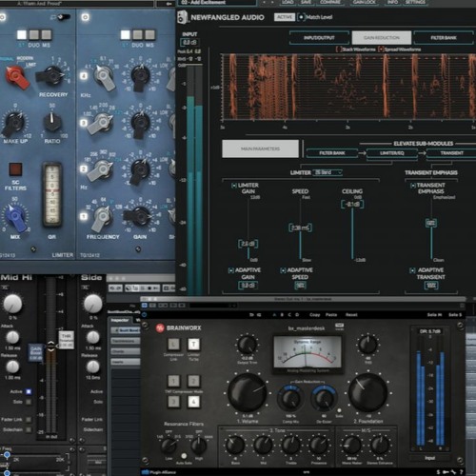Toggle the Stack Waveforms checkbox
The width and height of the screenshot is (476, 476).
click(x=339, y=50)
